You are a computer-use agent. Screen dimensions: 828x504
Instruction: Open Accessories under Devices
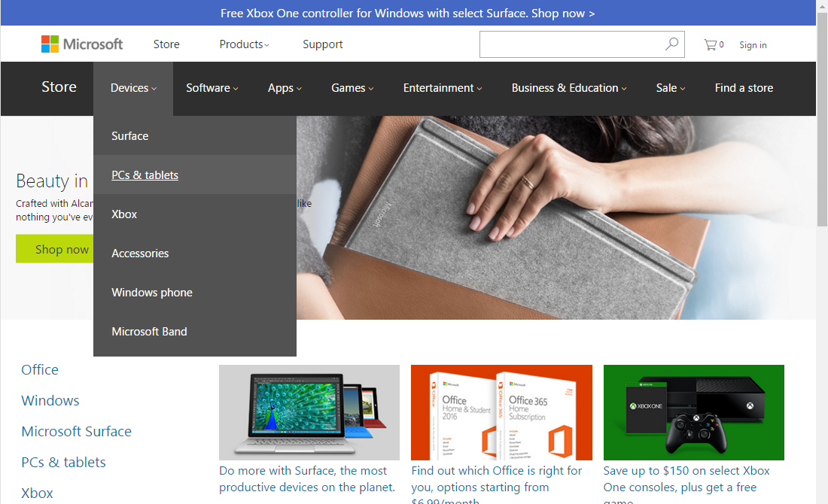tap(140, 253)
